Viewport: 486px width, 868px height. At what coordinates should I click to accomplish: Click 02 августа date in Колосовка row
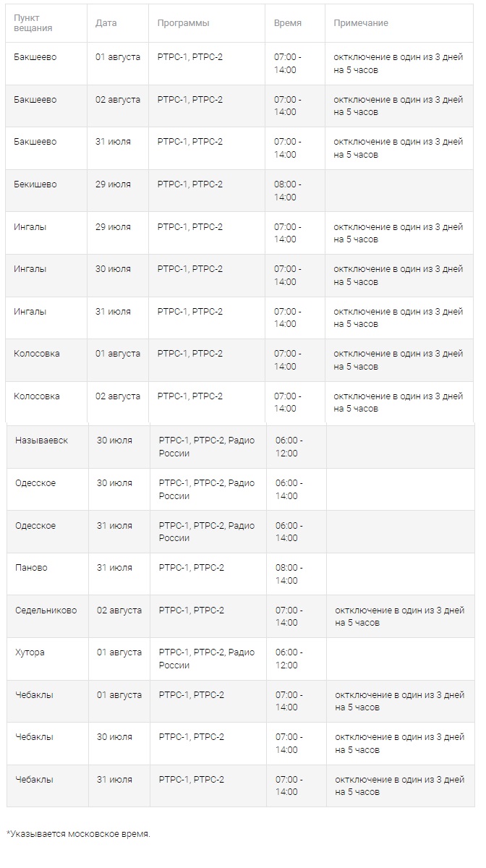pos(118,396)
